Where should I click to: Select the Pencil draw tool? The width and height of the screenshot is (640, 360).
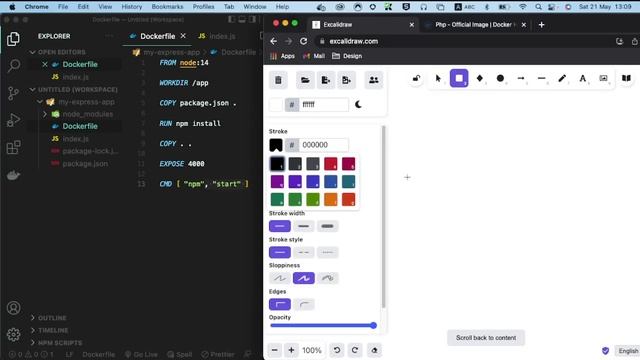coord(562,78)
